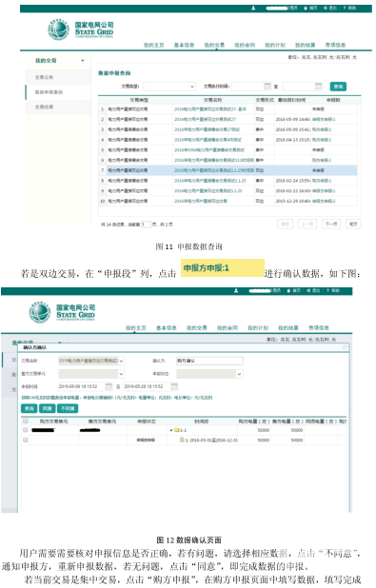
Task: Click the document icon in the 2016-05-01 row
Action: (182, 440)
